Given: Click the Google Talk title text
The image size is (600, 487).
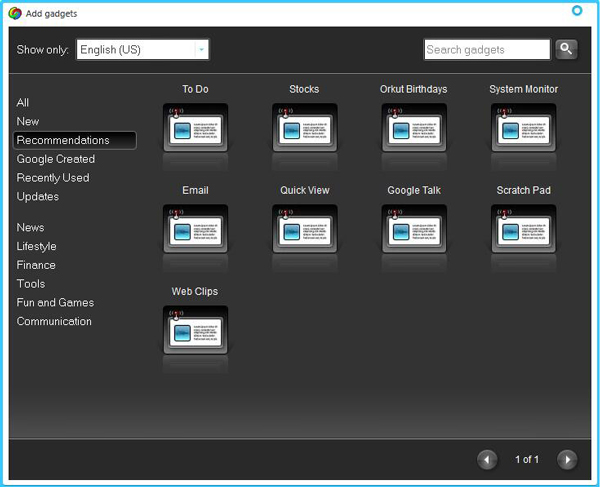Looking at the screenshot, I should pos(414,190).
